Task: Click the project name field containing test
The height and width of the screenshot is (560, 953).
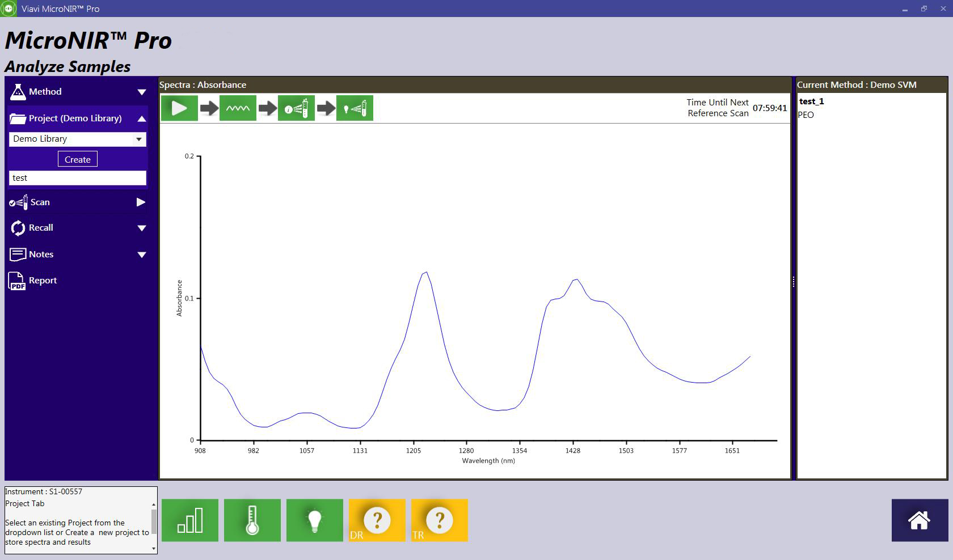Action: 77,178
